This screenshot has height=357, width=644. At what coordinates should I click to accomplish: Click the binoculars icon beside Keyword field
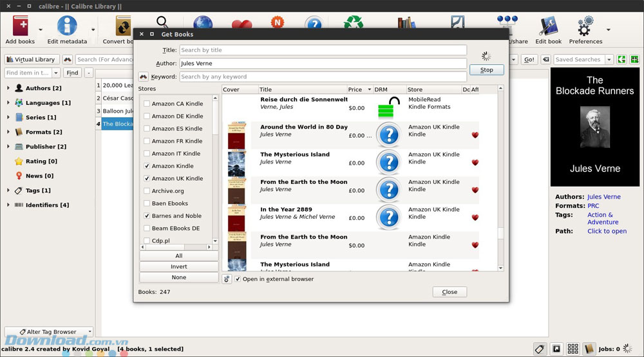(143, 77)
